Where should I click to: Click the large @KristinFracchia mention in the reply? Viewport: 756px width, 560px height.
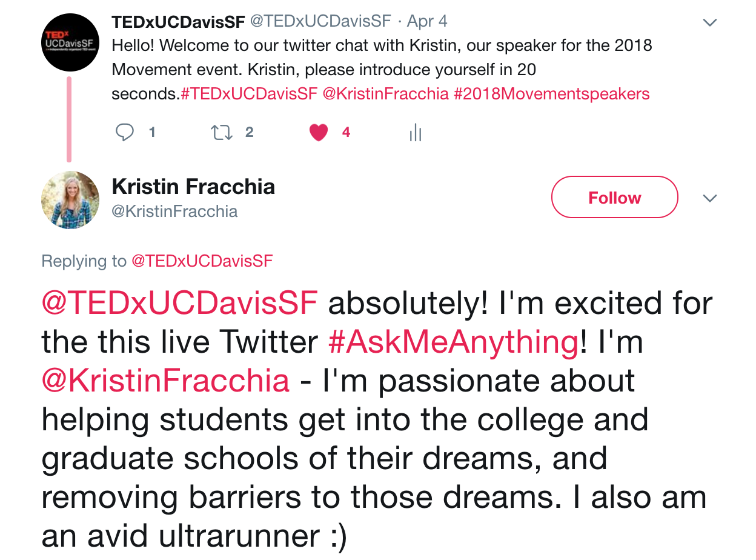coord(165,381)
